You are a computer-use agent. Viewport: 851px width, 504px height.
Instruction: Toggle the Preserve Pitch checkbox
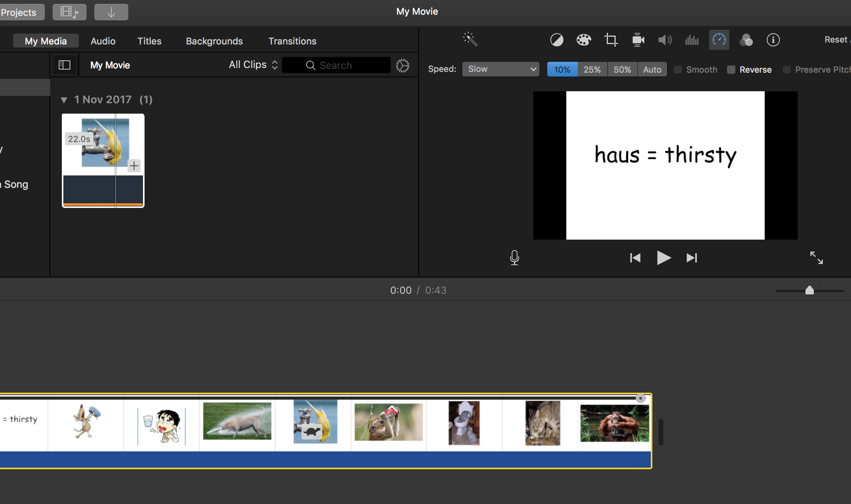(787, 70)
